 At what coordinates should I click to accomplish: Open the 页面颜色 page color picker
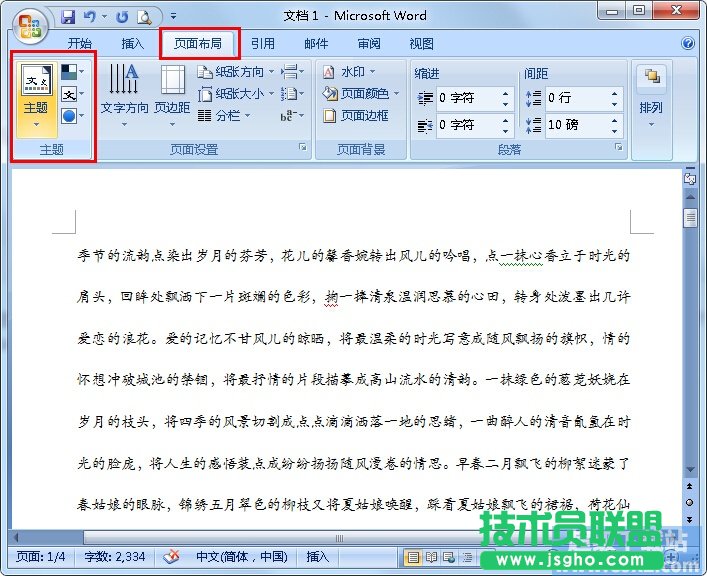[x=361, y=94]
